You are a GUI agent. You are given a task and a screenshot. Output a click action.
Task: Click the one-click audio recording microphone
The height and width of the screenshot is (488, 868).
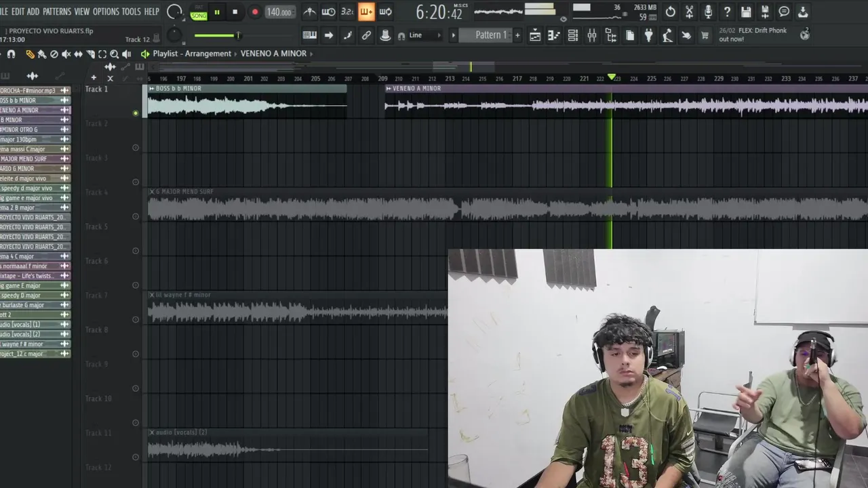click(708, 12)
